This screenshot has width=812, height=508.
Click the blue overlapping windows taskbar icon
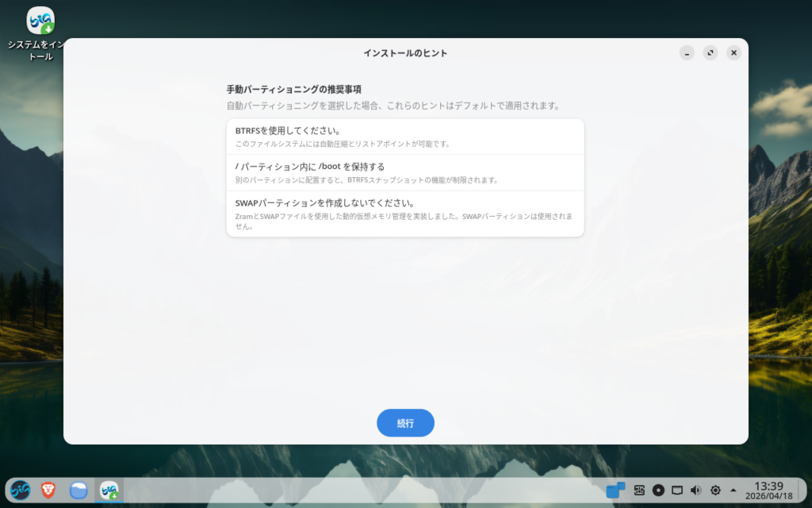[615, 491]
